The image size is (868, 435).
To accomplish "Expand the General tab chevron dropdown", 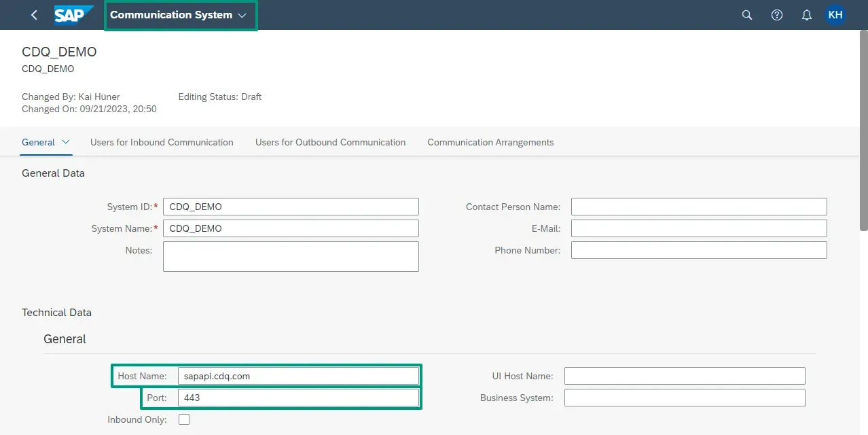I will tap(66, 142).
